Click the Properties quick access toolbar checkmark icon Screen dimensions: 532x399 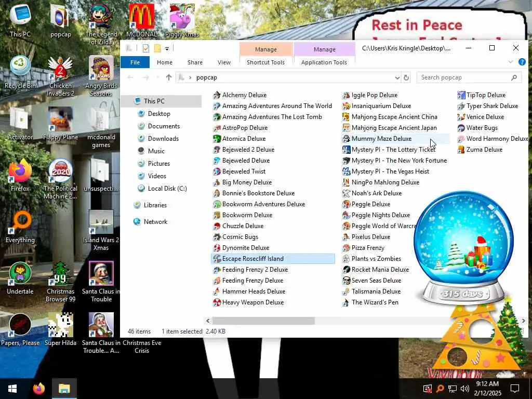point(146,48)
